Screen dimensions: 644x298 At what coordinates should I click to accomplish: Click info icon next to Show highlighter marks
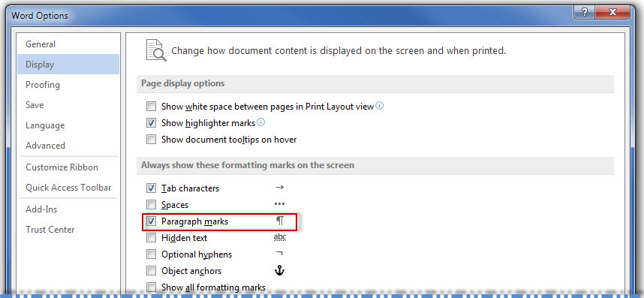(260, 122)
